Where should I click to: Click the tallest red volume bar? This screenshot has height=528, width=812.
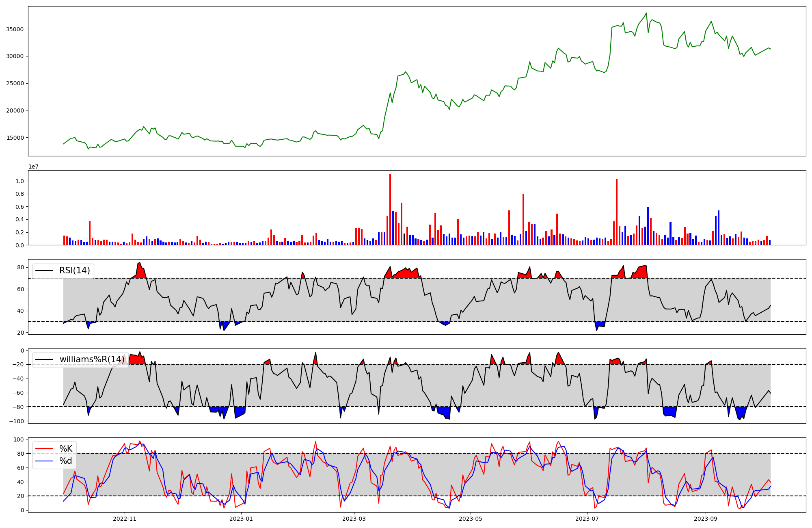(x=390, y=209)
